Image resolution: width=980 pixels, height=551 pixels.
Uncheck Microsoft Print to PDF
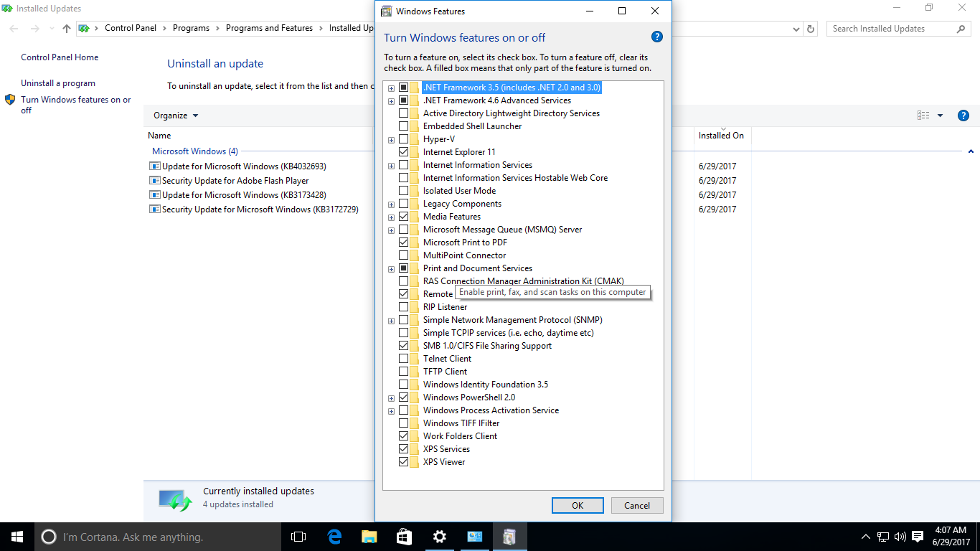point(403,242)
